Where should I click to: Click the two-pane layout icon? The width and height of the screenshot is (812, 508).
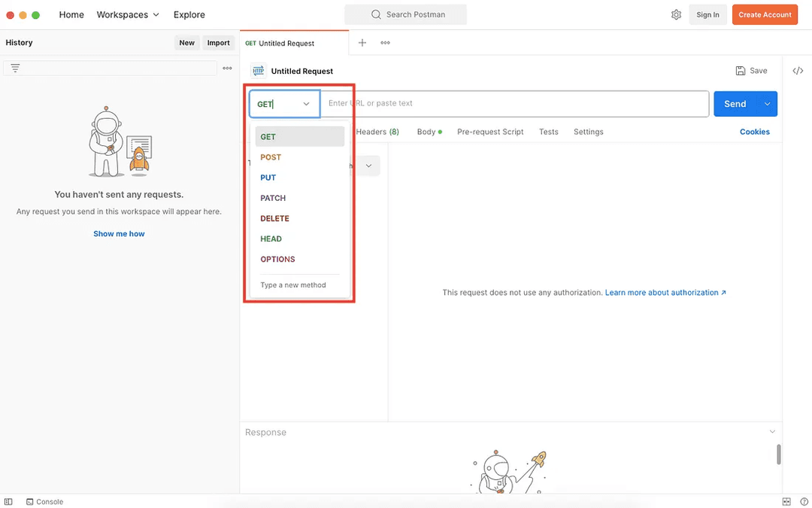[786, 501]
